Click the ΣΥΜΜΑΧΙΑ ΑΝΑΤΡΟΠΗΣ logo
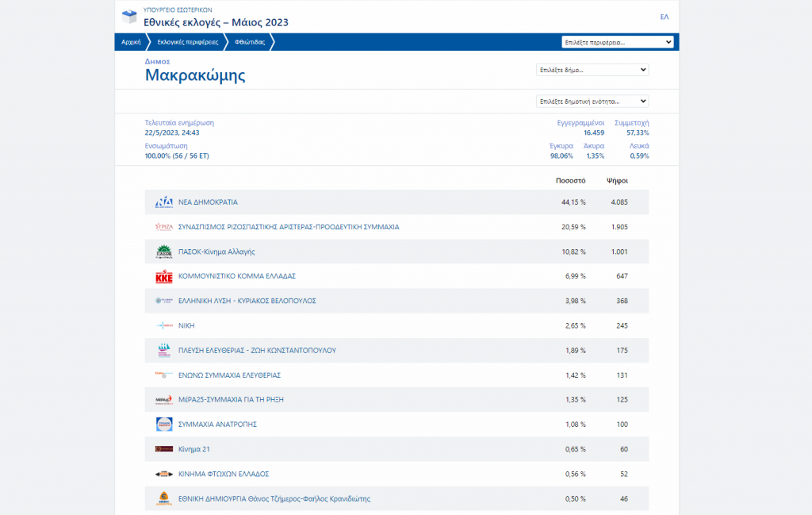The image size is (812, 515). tap(164, 425)
